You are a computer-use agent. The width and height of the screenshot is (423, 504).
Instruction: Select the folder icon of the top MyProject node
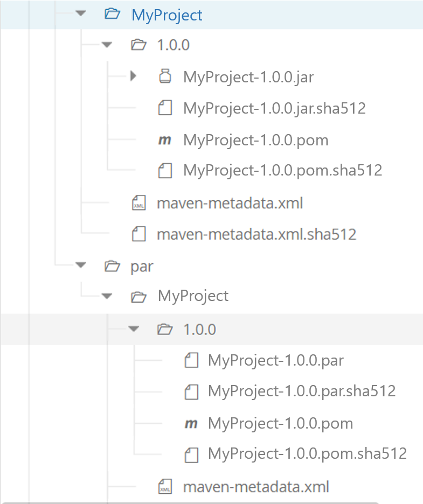pyautogui.click(x=112, y=15)
